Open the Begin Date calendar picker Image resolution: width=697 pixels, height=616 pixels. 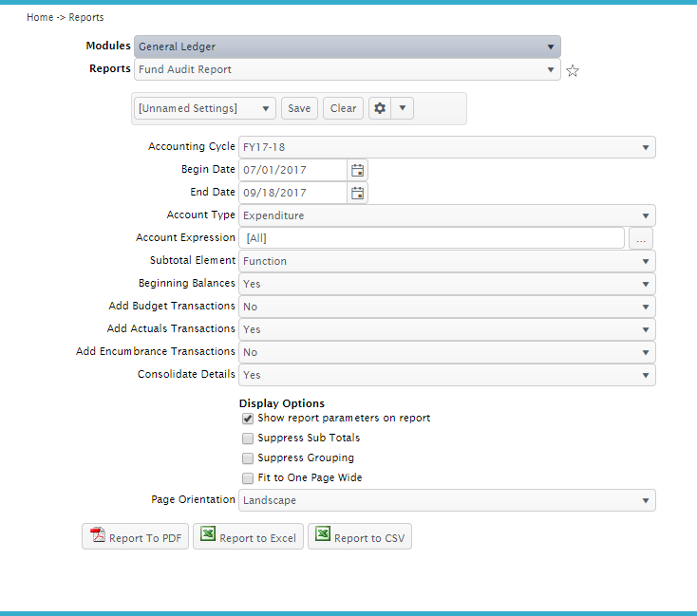pos(357,170)
